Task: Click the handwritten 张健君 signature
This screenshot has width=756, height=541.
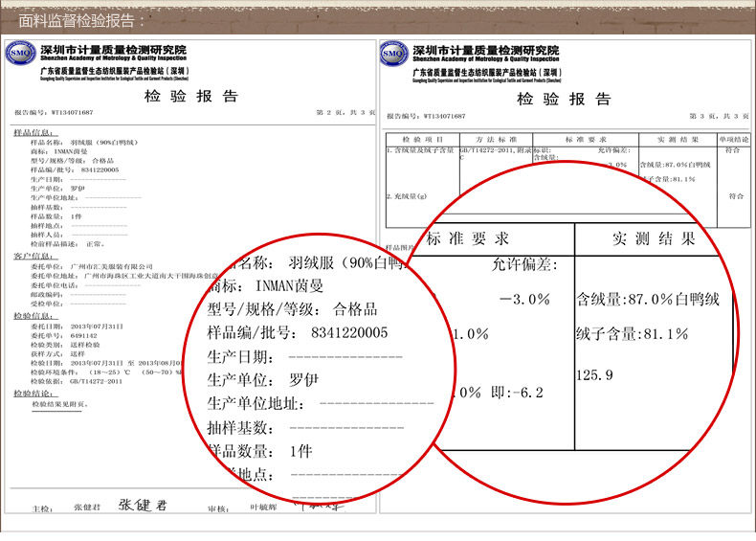Action: [x=143, y=505]
